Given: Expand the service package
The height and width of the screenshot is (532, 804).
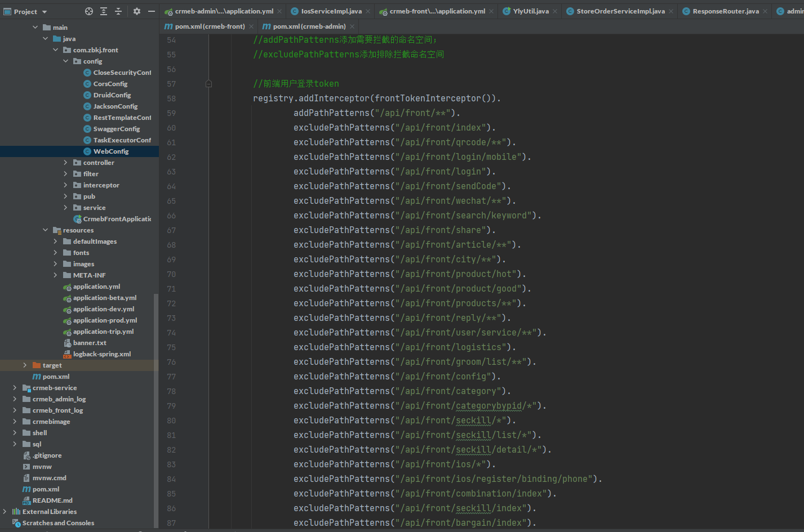Looking at the screenshot, I should [66, 207].
